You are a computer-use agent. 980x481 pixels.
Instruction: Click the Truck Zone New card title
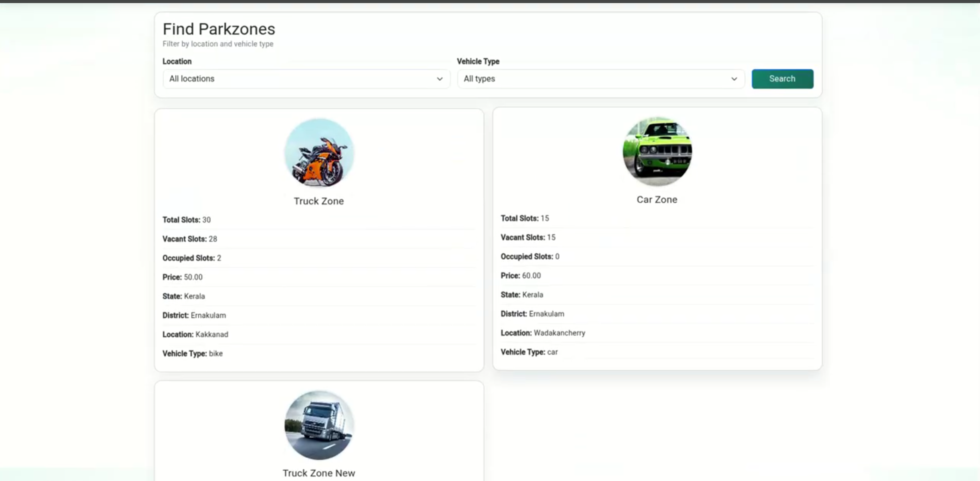[x=319, y=473]
